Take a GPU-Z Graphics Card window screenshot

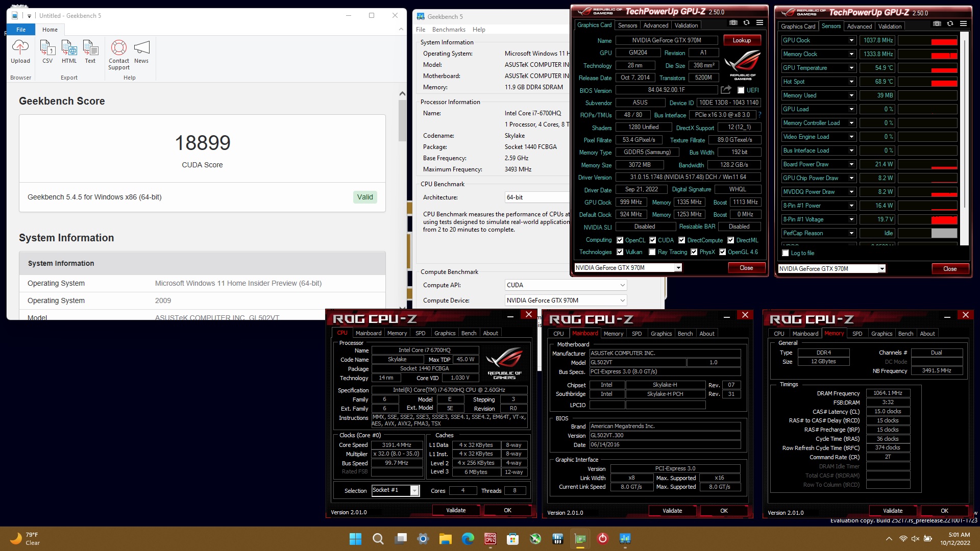tap(733, 23)
